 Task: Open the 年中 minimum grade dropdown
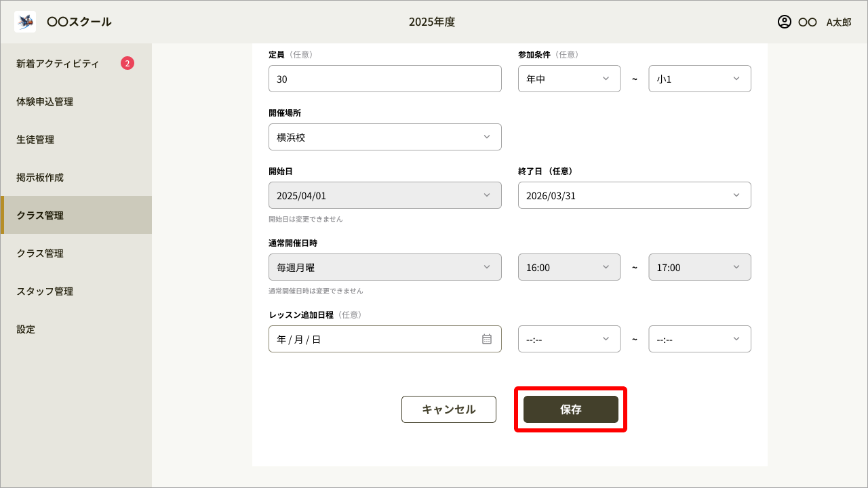coord(569,79)
